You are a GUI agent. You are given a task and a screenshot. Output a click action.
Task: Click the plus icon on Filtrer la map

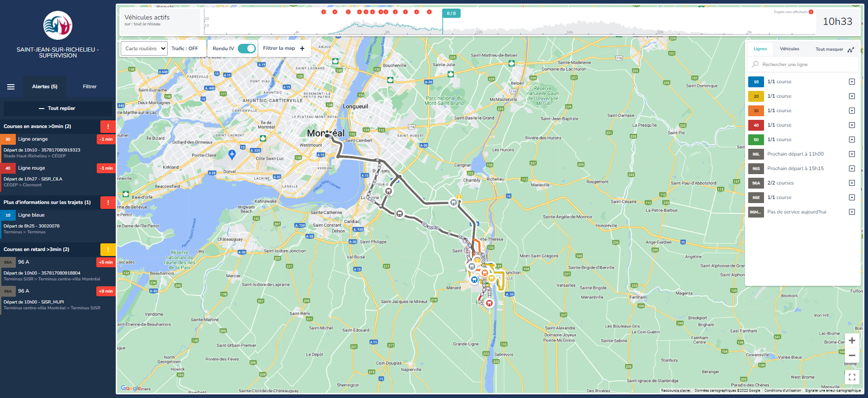pos(302,48)
